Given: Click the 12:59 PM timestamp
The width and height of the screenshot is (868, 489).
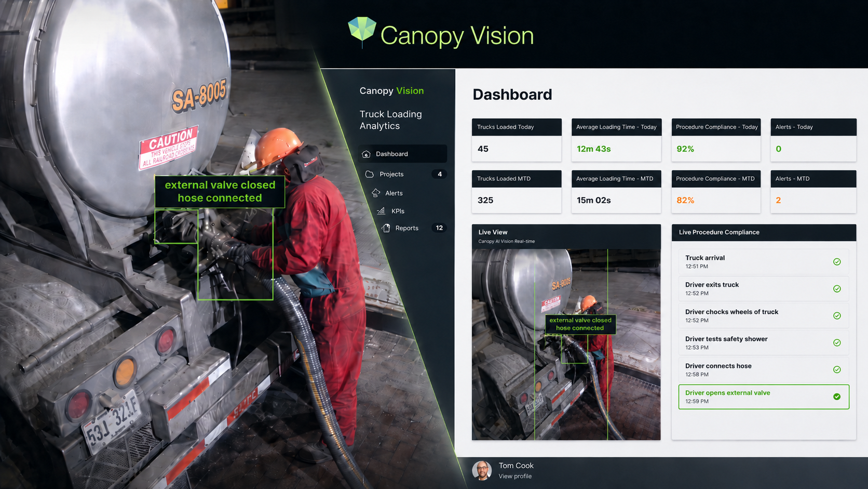Looking at the screenshot, I should click(x=697, y=401).
